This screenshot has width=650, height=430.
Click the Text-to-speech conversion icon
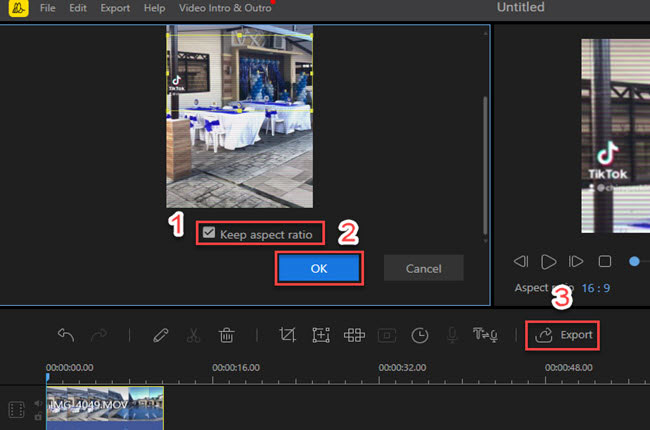(485, 335)
